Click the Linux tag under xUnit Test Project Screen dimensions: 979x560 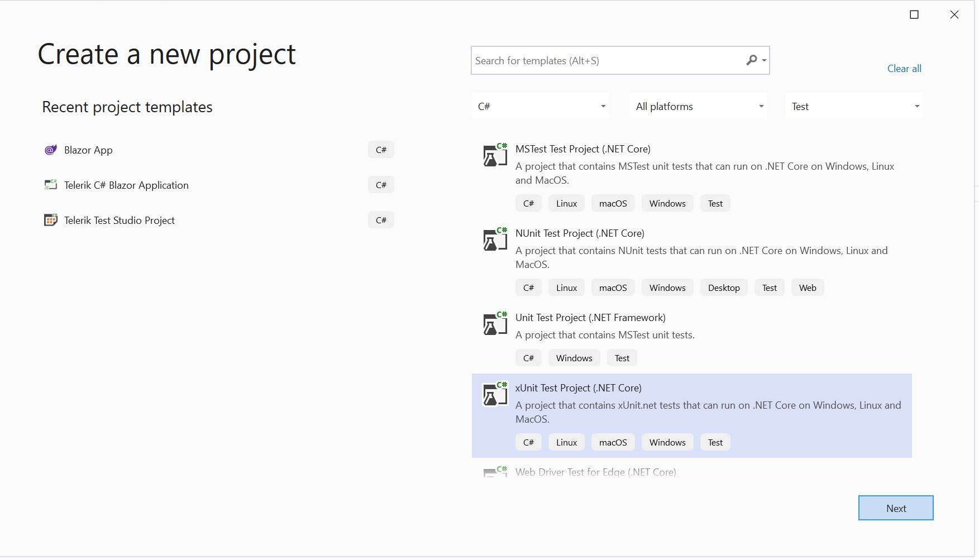566,442
